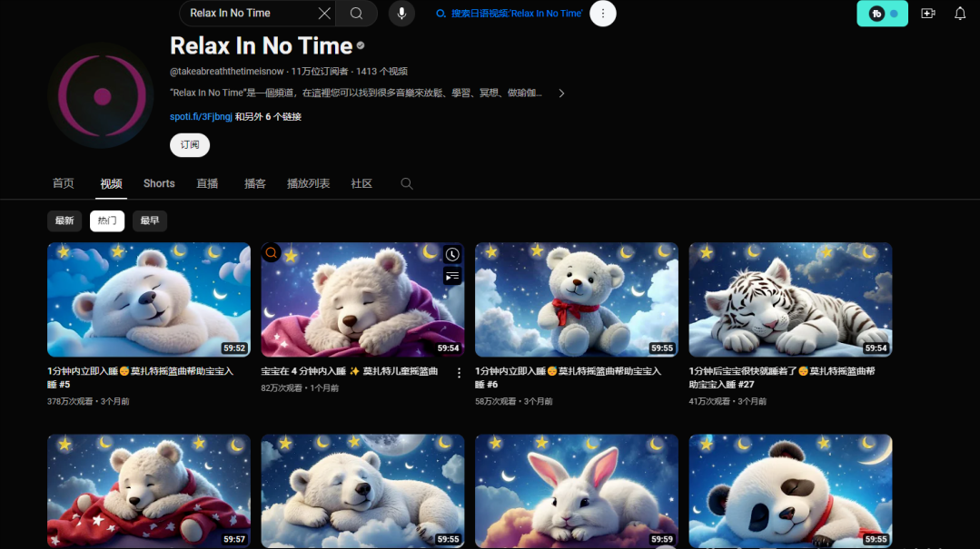Open three-dot menu beside the Japanese video search suggestion

602,14
